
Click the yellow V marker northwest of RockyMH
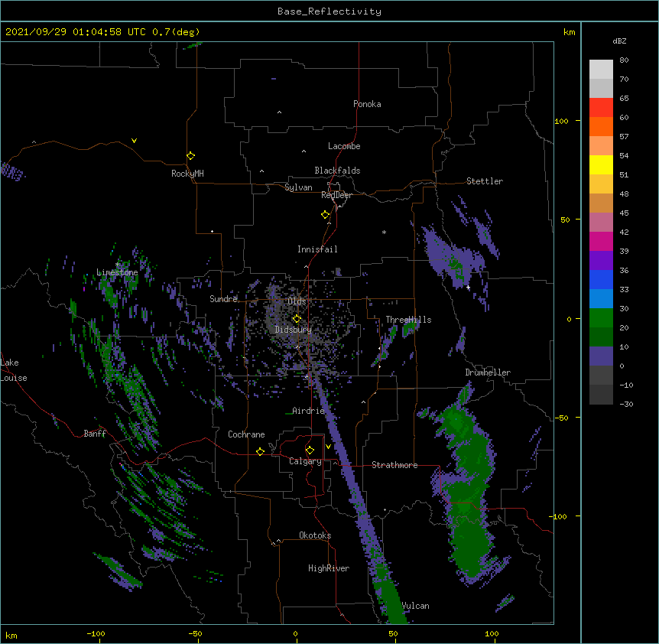(134, 141)
